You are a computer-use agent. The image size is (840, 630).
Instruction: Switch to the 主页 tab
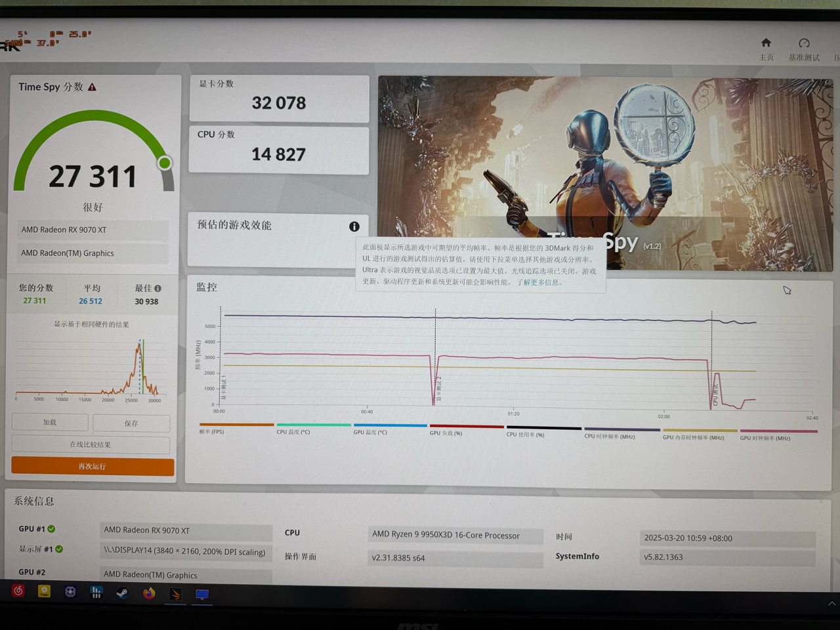766,49
